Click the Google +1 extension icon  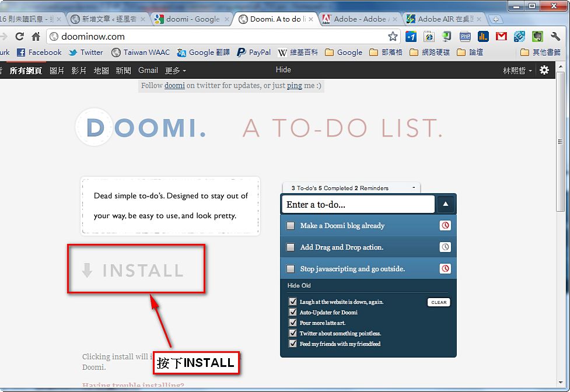click(x=411, y=36)
